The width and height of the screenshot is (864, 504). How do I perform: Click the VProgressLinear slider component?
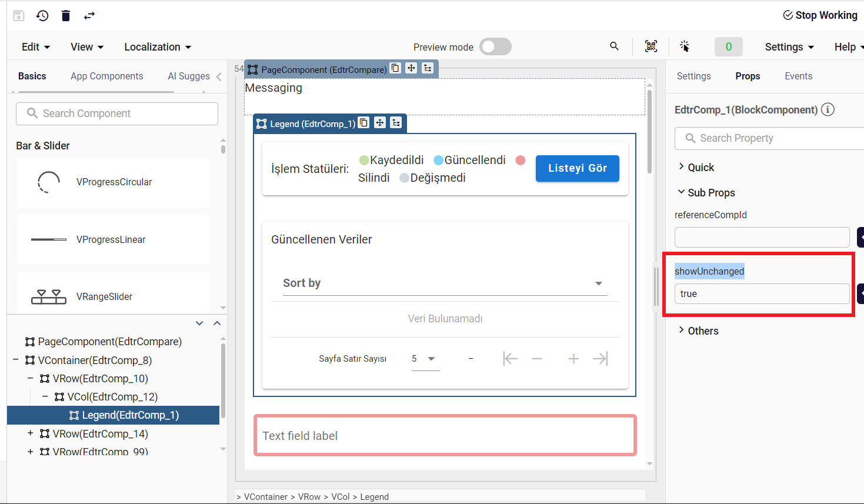(113, 240)
